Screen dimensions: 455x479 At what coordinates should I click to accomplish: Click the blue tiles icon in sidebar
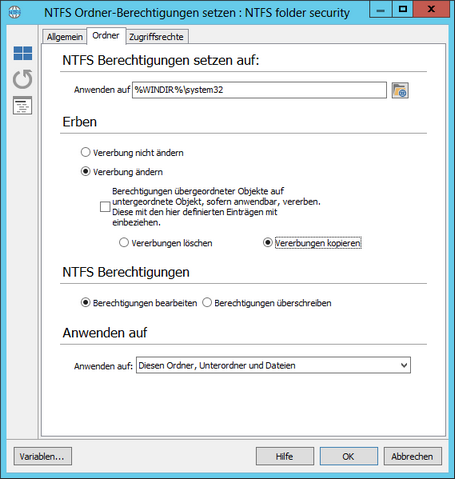[23, 53]
